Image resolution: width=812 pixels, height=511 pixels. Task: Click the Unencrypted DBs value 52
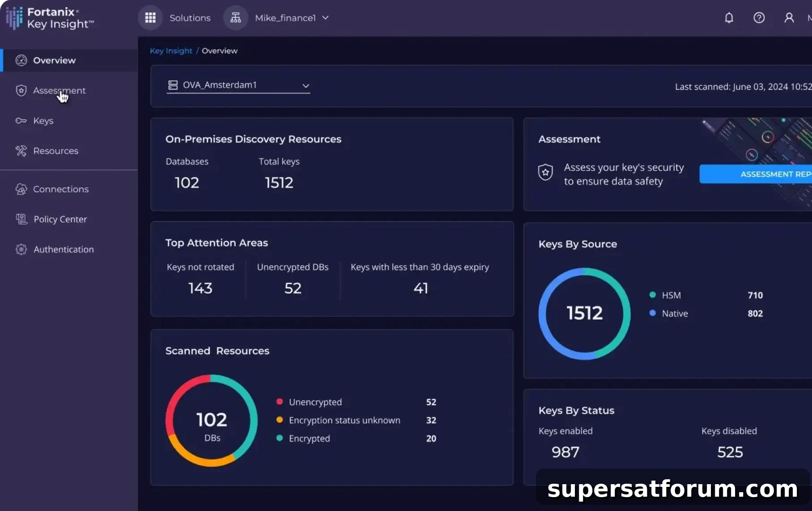293,288
